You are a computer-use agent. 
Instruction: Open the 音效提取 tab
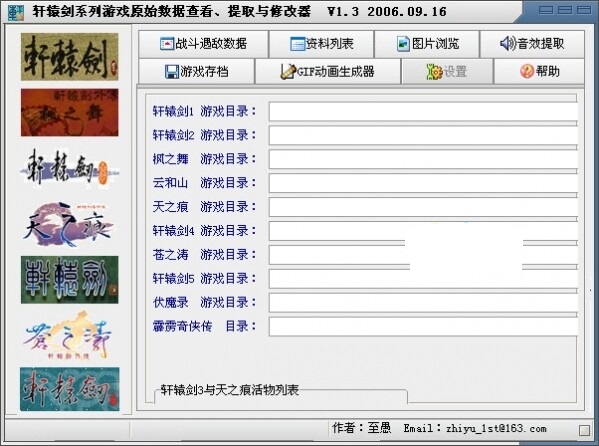point(532,44)
